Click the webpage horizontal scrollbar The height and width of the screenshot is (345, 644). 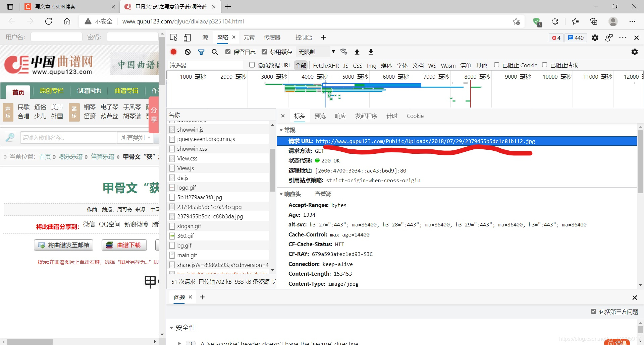point(30,342)
